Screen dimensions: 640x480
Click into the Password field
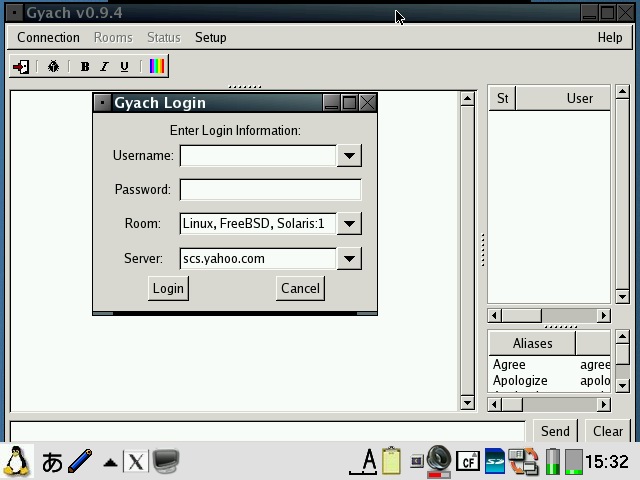coord(270,190)
